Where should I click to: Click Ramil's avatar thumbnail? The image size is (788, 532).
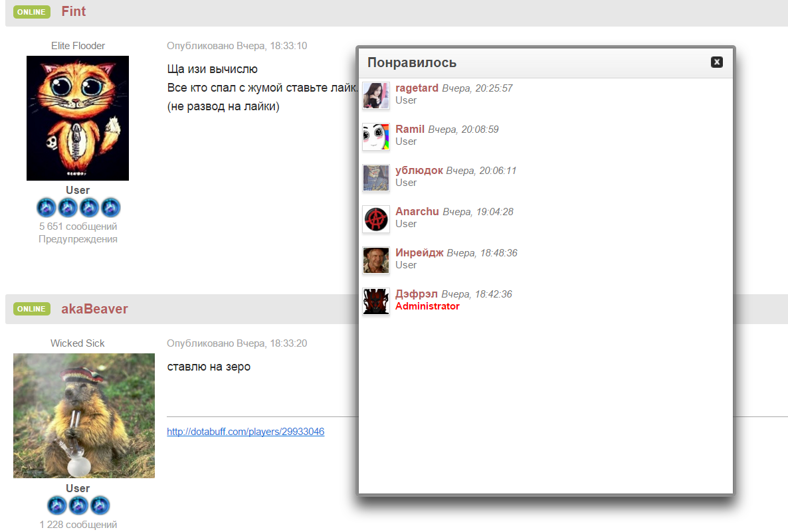pyautogui.click(x=376, y=137)
